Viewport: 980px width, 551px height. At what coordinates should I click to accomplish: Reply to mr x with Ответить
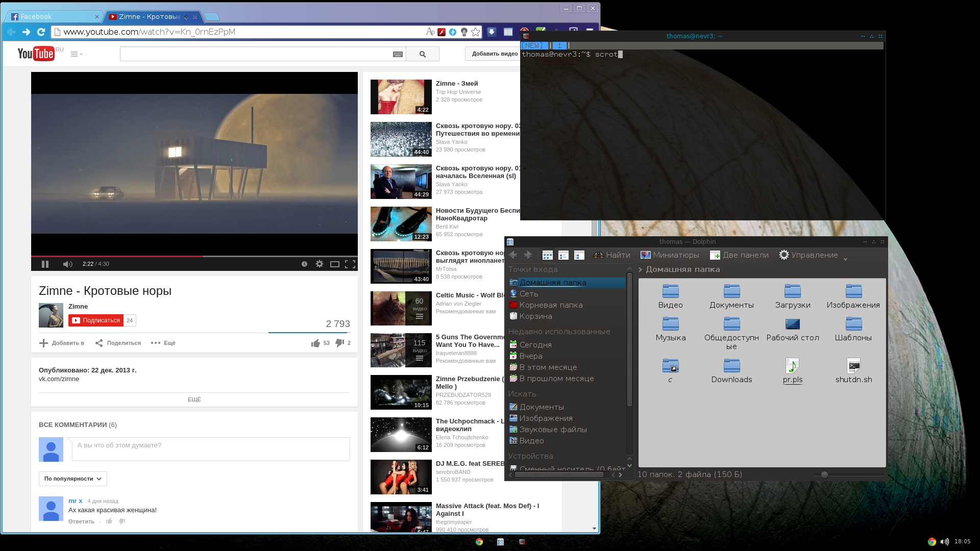coord(81,521)
